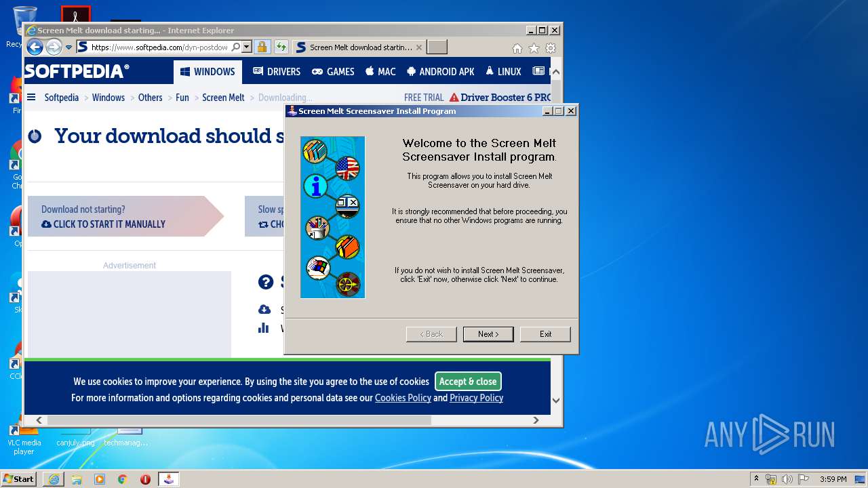
Task: Close the Screen Melt download tab
Action: (419, 47)
